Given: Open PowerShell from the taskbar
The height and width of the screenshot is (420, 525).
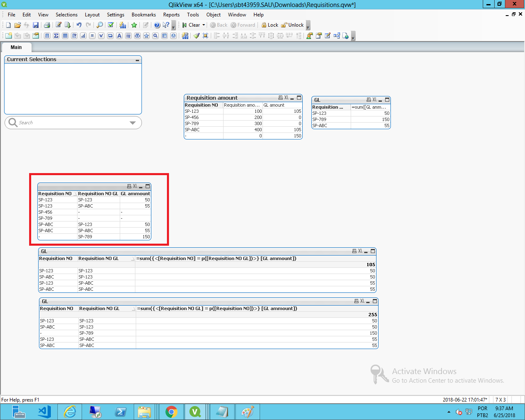Looking at the screenshot, I should point(121,412).
